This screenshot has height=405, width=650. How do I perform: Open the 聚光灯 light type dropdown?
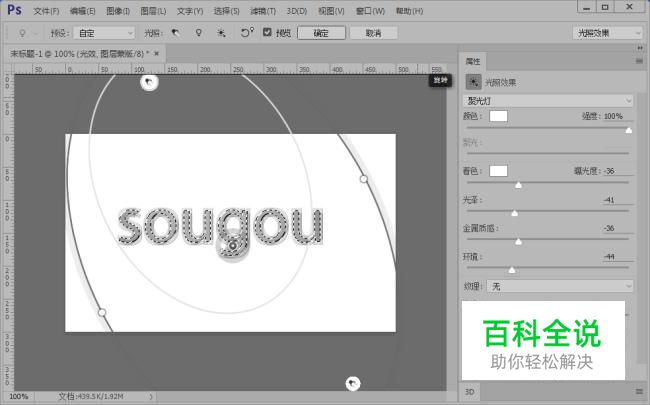pos(549,100)
